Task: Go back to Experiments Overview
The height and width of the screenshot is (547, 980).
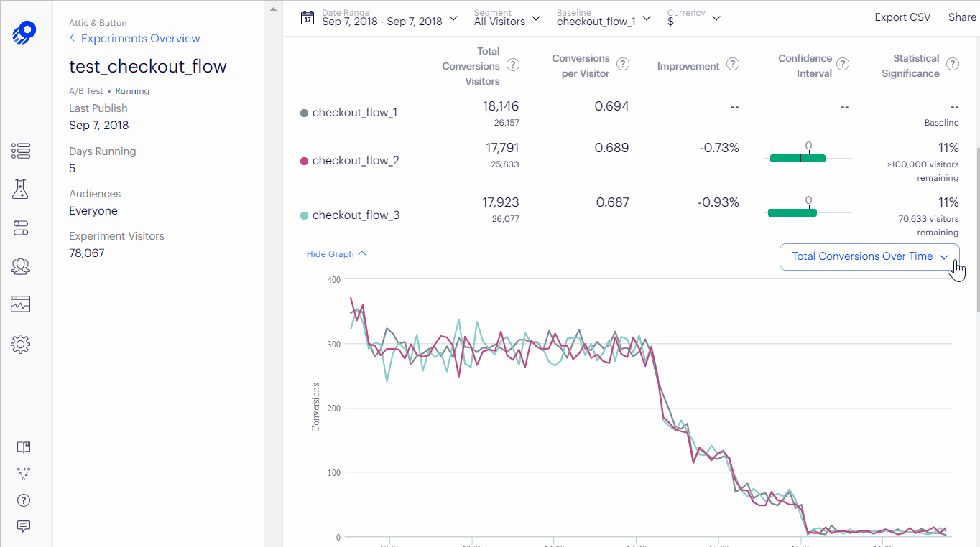Action: tap(134, 38)
